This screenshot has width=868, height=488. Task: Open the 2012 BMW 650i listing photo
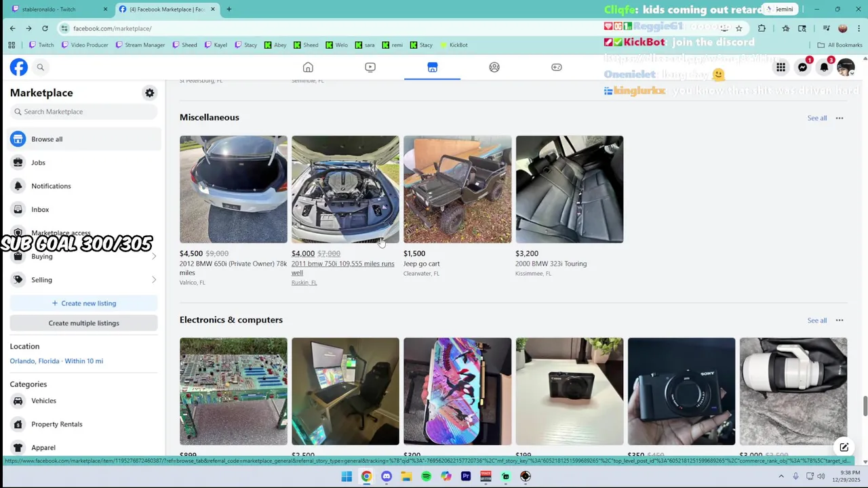tap(233, 189)
